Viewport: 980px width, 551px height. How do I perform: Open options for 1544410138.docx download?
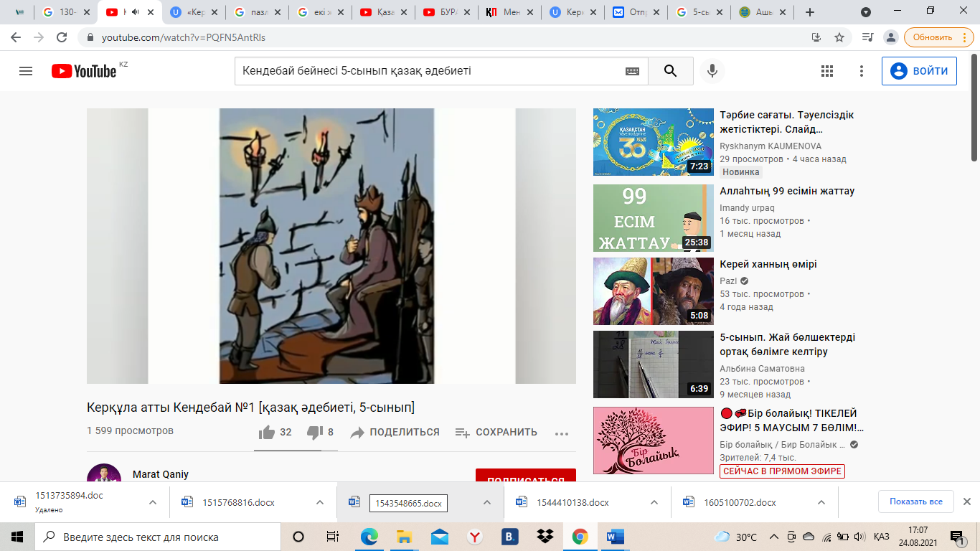pos(654,502)
